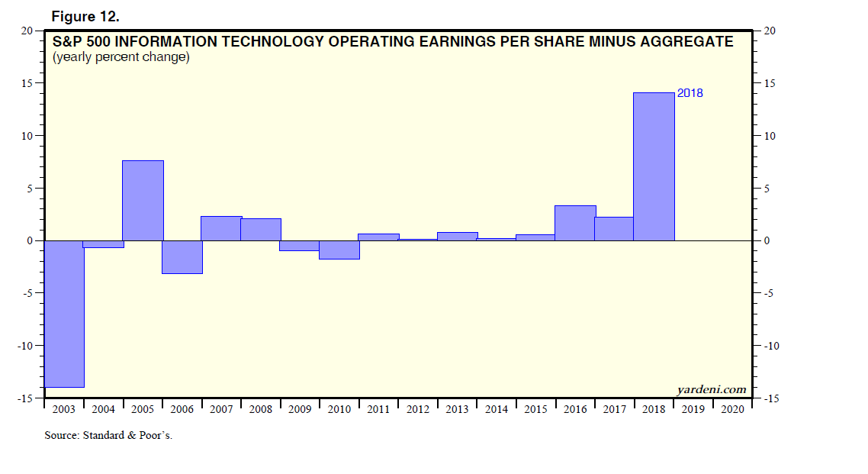Click the Figure 12. heading

tap(85, 17)
